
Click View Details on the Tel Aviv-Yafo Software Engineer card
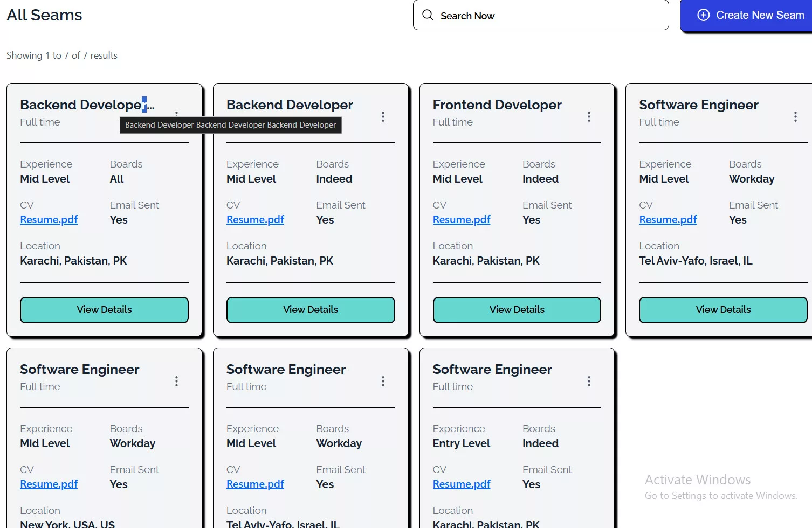(722, 310)
